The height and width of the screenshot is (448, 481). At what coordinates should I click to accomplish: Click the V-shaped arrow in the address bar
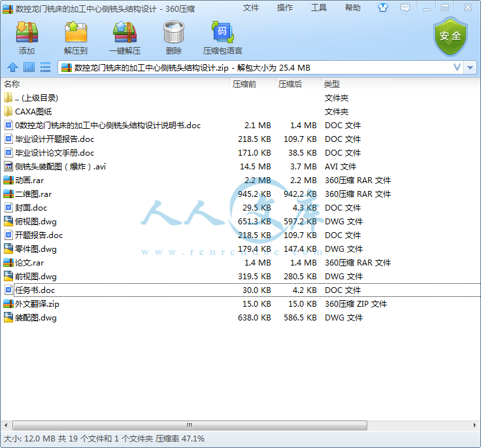point(457,67)
